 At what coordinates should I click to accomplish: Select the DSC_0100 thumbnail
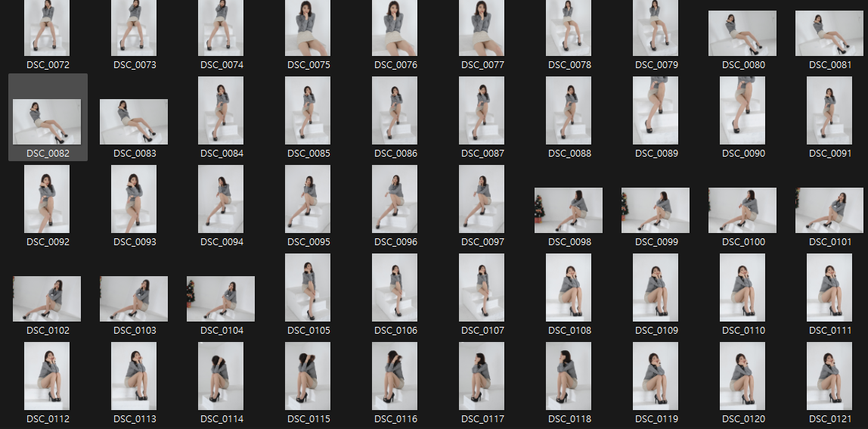tap(742, 210)
